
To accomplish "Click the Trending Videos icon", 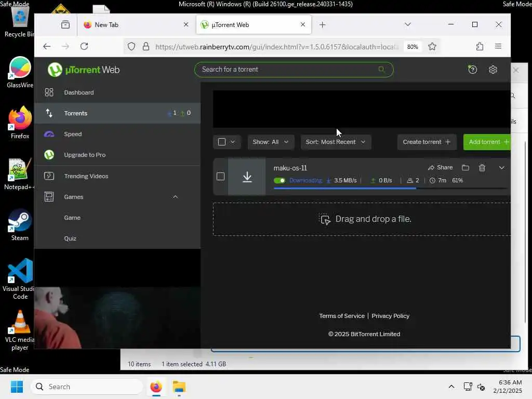I will 49,176.
